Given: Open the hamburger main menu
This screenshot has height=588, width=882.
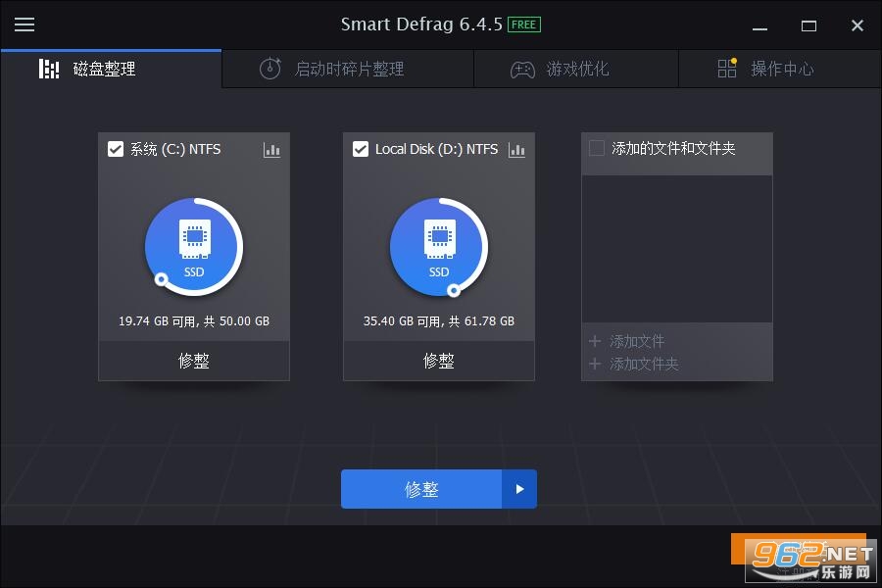Looking at the screenshot, I should pos(24,24).
